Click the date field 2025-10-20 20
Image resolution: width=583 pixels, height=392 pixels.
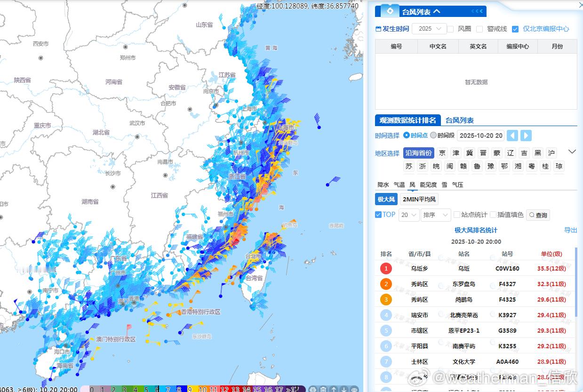pyautogui.click(x=481, y=136)
